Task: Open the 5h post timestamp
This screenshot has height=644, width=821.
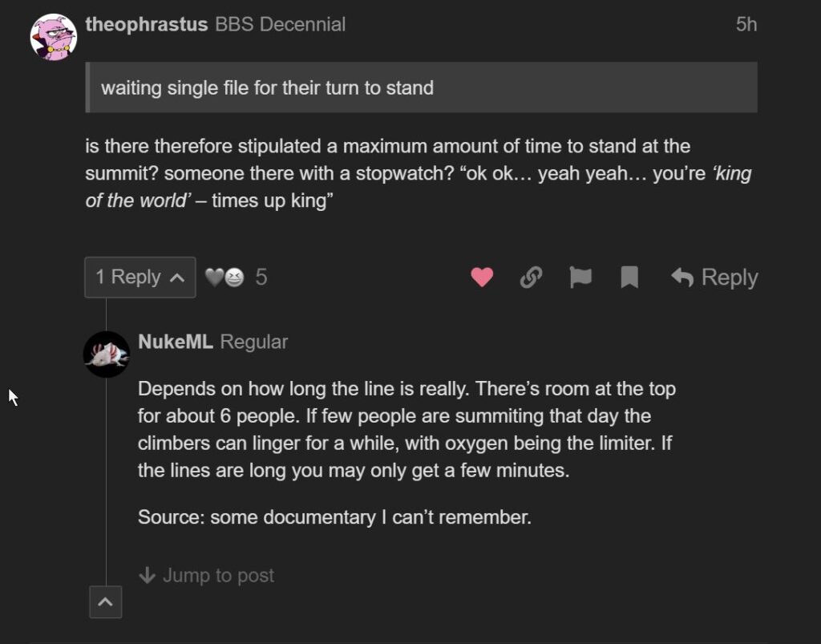Action: [x=746, y=24]
